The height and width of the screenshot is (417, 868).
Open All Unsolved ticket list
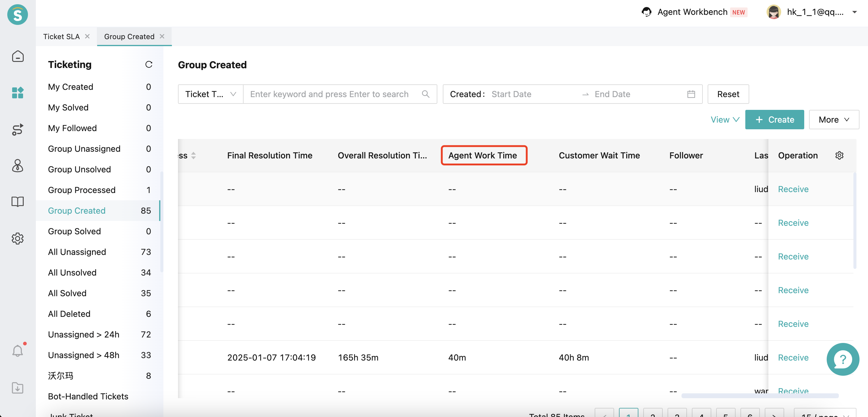[99, 273]
